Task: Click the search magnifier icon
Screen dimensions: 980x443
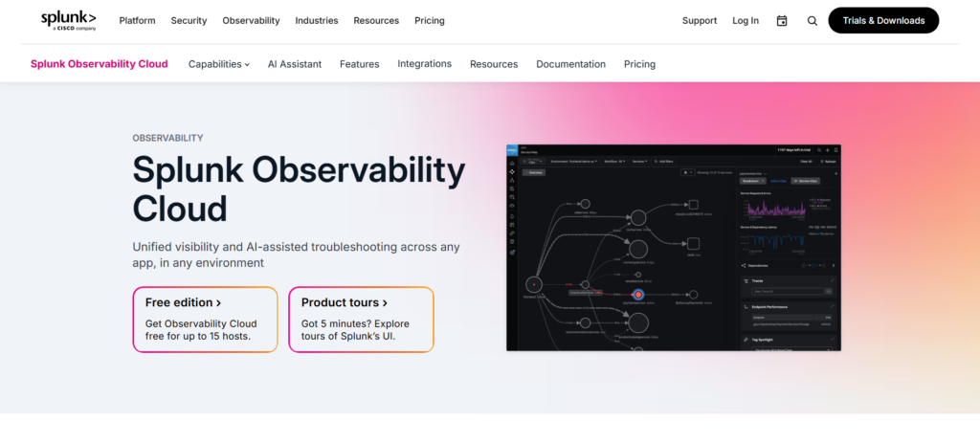Action: pos(812,21)
